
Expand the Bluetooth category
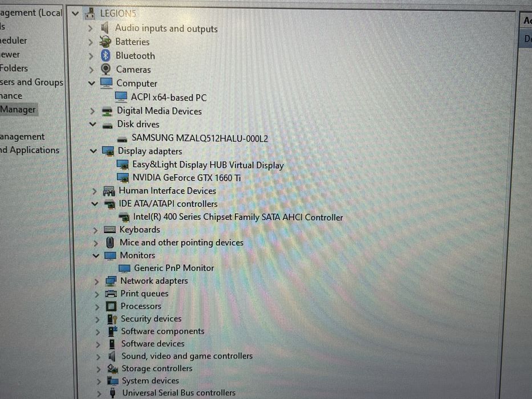91,56
